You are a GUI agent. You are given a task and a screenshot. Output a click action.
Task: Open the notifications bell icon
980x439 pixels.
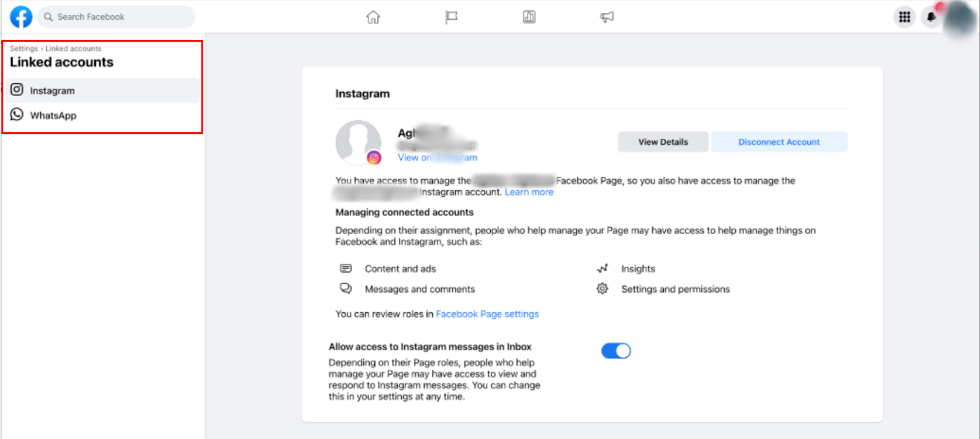[931, 17]
